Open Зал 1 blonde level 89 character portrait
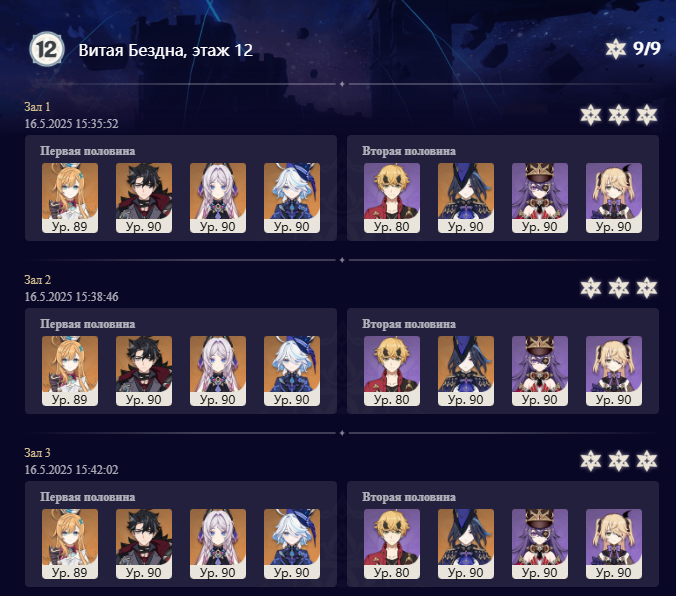This screenshot has width=676, height=596. 70,198
